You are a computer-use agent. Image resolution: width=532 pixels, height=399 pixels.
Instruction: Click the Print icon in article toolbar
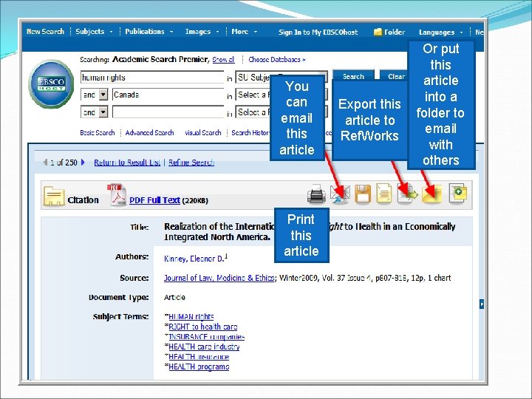(x=316, y=194)
